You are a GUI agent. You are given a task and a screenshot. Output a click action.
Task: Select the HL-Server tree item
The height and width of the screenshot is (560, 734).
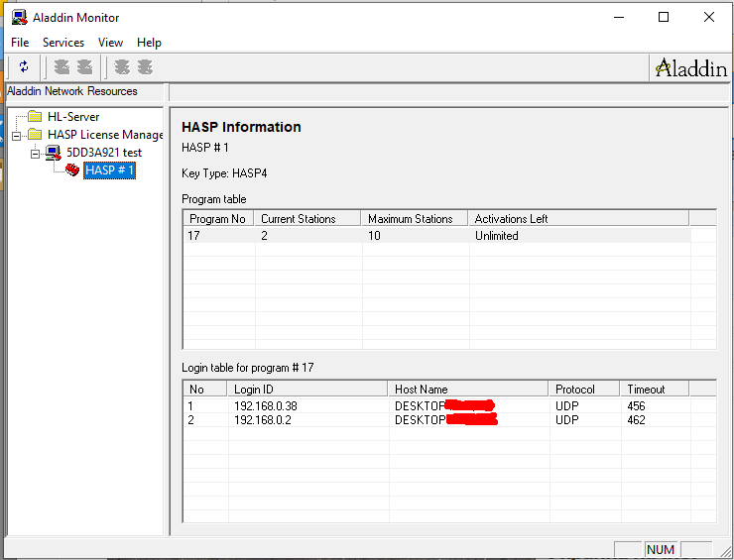coord(73,117)
